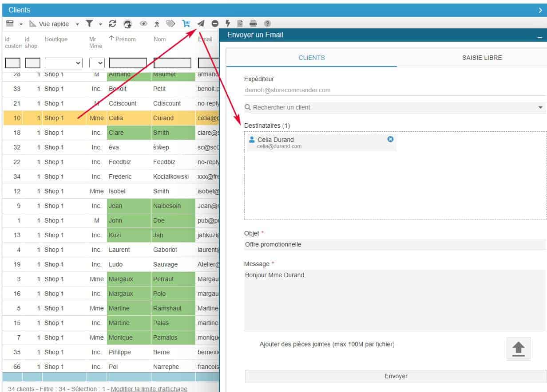The height and width of the screenshot is (392, 547).
Task: Sort the table by the Nom column header
Action: [x=160, y=39]
